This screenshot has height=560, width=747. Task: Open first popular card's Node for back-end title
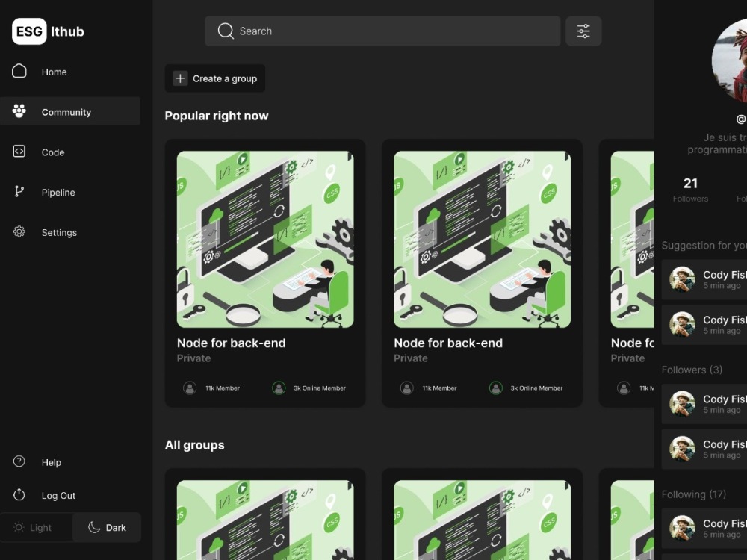tap(231, 343)
